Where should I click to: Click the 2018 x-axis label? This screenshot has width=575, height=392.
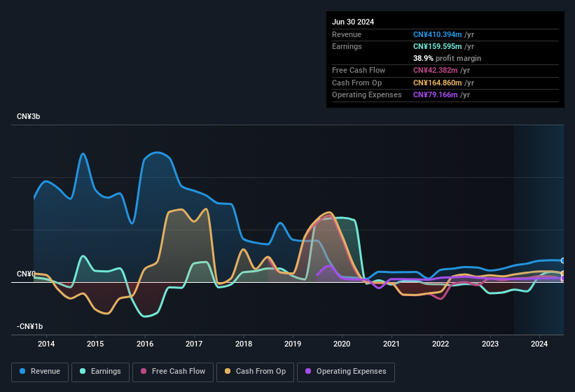pos(244,344)
